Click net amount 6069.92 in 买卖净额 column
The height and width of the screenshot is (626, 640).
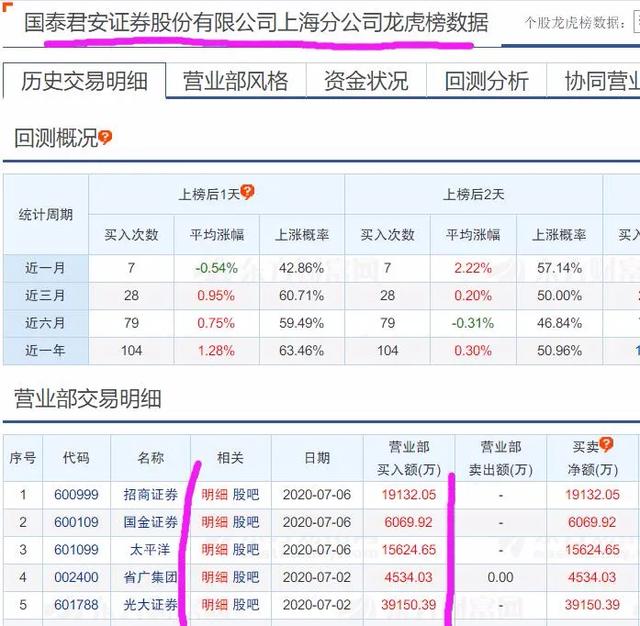592,522
